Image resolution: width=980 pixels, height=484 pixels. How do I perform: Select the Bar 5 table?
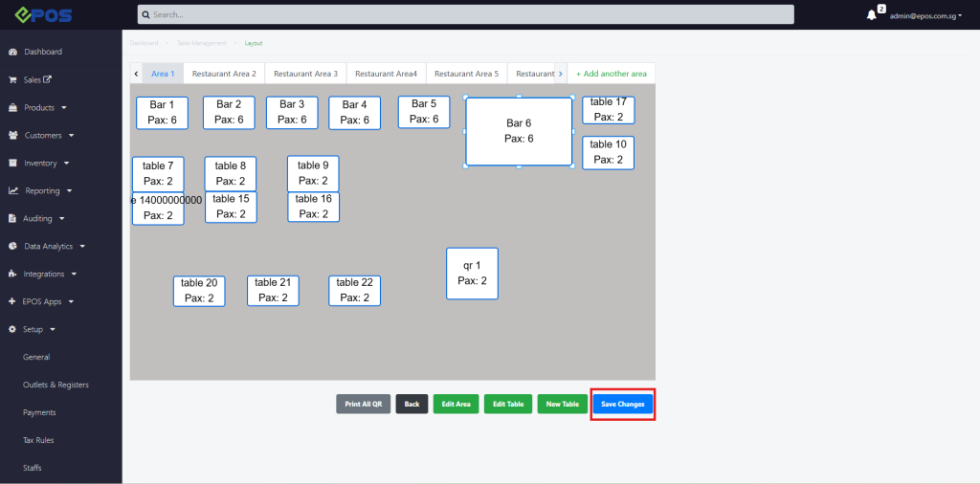pos(424,112)
